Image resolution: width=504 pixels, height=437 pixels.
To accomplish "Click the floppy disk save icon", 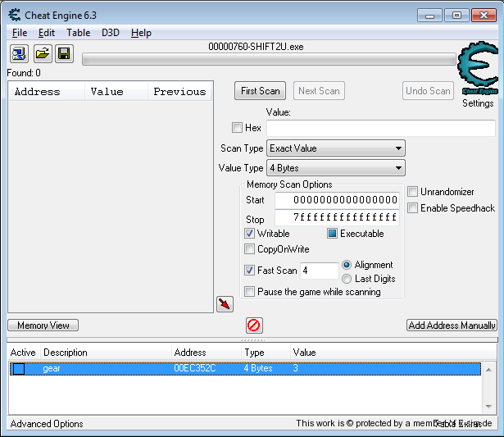I will coord(63,54).
